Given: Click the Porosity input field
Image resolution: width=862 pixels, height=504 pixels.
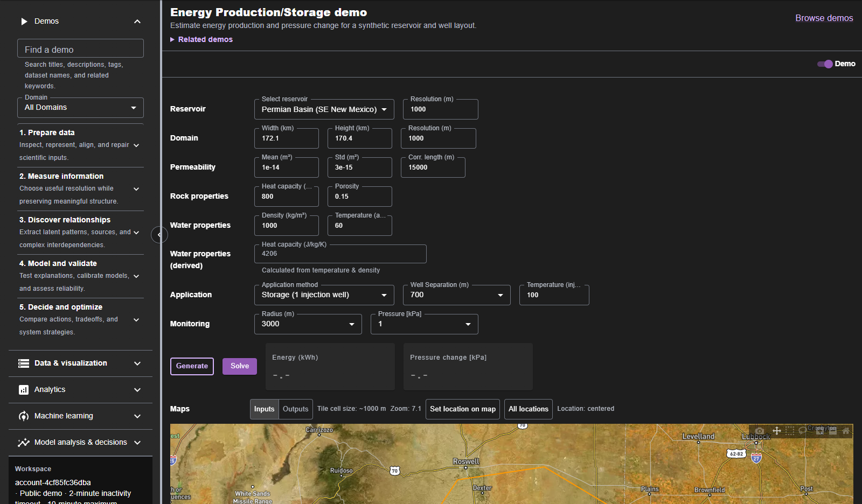Looking at the screenshot, I should pyautogui.click(x=360, y=197).
